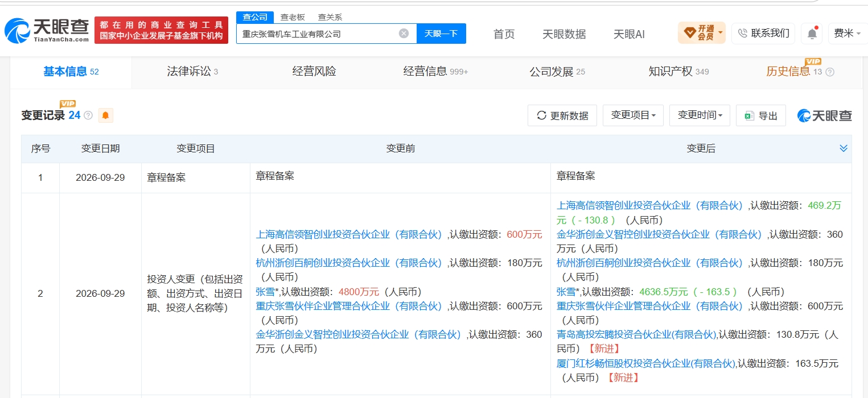Click 章程备案 in row 1's 变更项目 column
This screenshot has width=868, height=398.
tap(166, 177)
